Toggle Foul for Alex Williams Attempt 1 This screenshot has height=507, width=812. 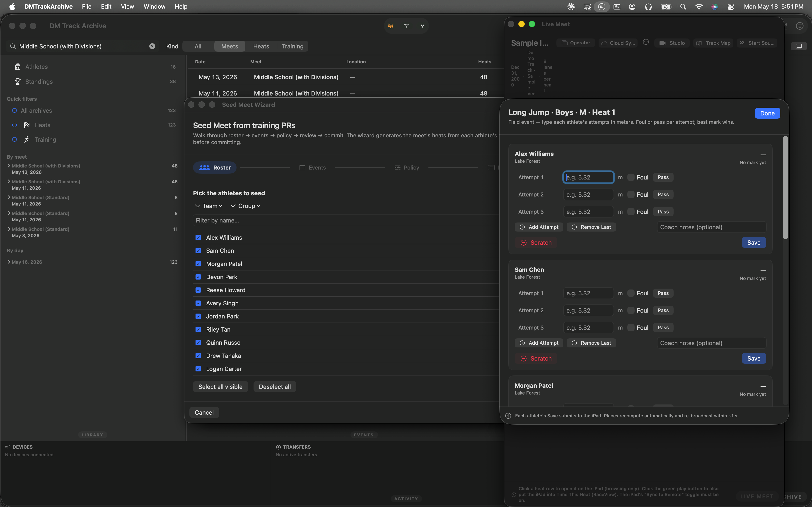tap(631, 177)
